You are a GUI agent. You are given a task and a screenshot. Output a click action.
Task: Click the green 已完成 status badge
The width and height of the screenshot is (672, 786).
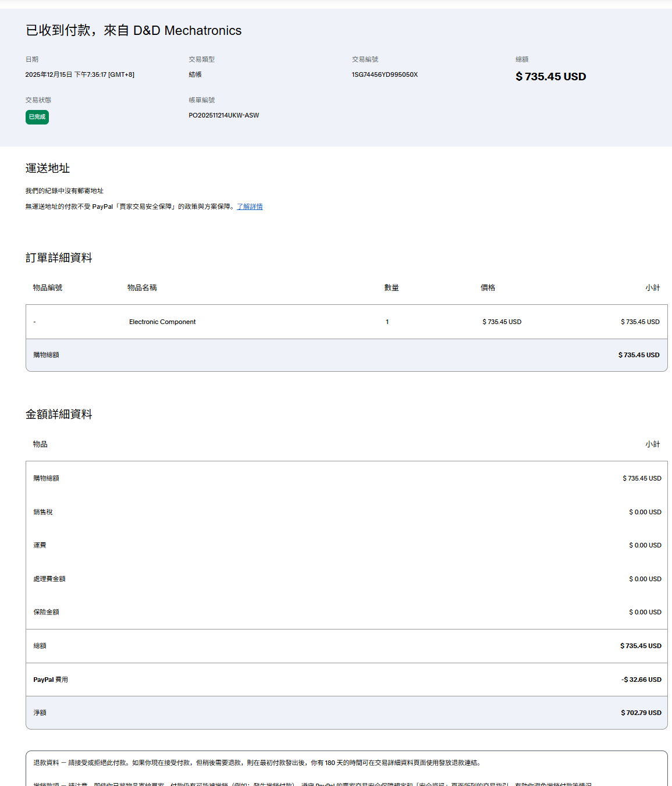tap(37, 117)
